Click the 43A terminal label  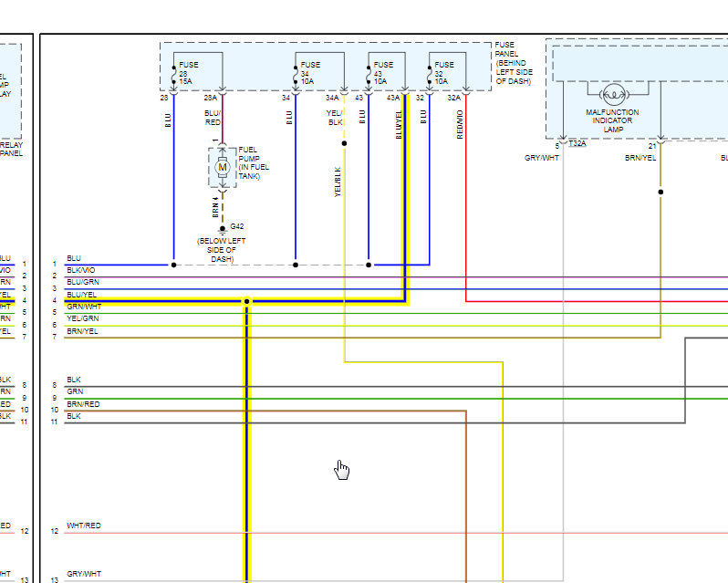click(393, 98)
